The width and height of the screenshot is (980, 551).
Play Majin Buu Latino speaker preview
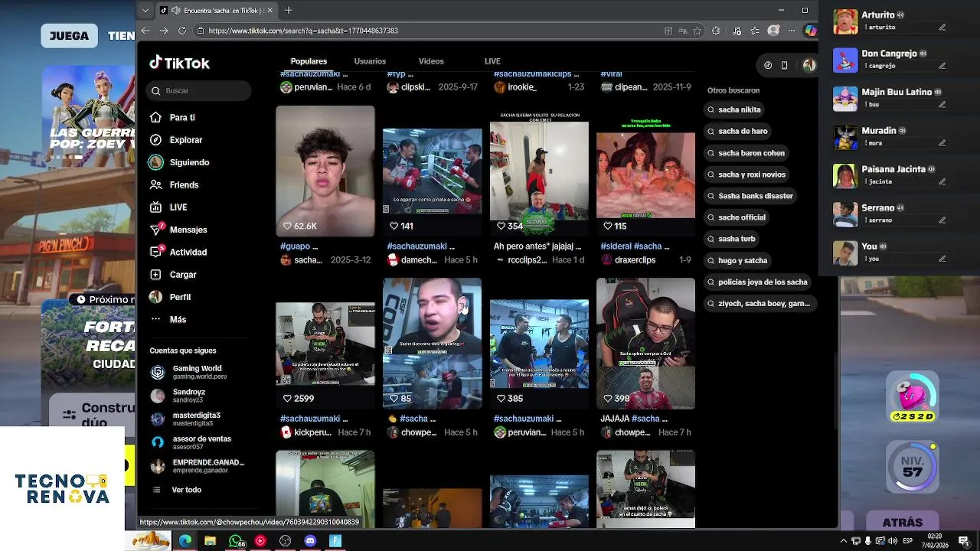[938, 92]
